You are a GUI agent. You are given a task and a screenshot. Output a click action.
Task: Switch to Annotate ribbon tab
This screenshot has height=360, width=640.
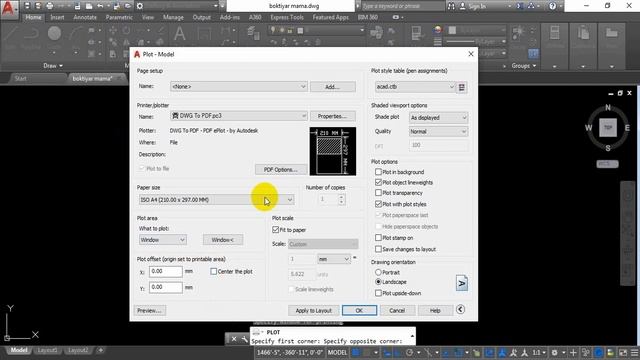(85, 18)
